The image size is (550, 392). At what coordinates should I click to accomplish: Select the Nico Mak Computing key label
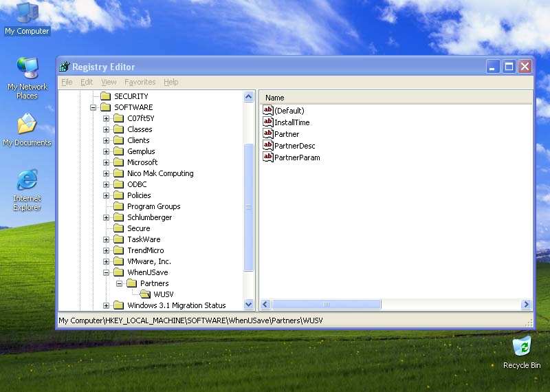click(x=160, y=173)
